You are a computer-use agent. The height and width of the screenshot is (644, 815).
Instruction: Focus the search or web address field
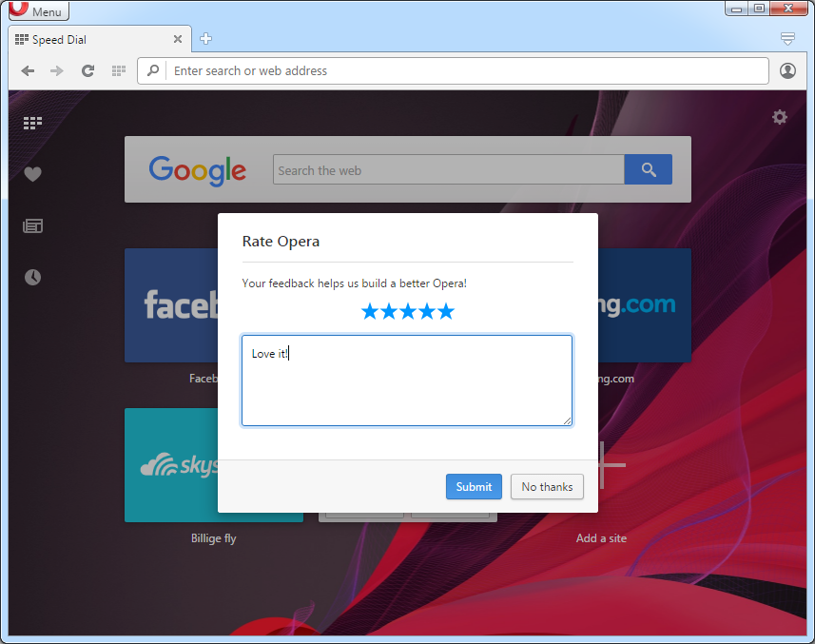(x=466, y=71)
